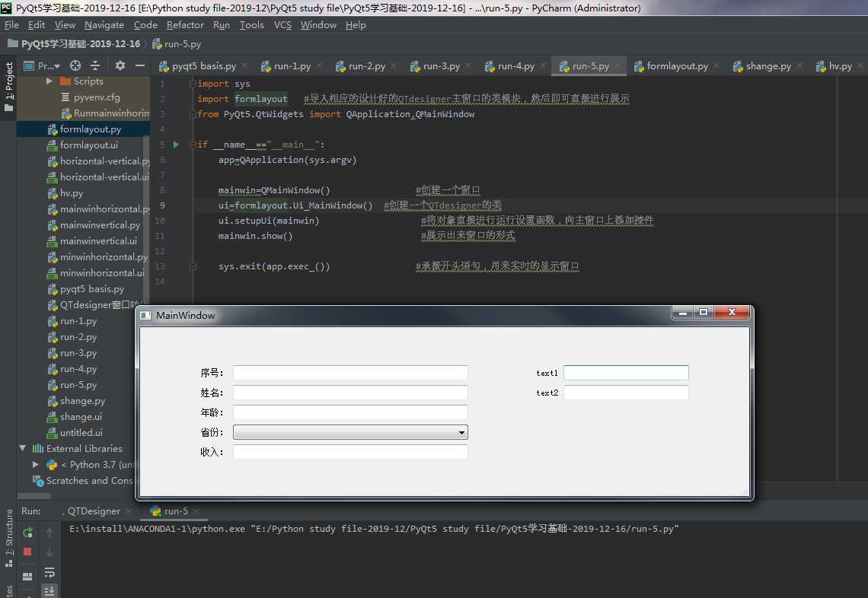Open Project panel settings gear
The height and width of the screenshot is (598, 868).
[x=120, y=65]
